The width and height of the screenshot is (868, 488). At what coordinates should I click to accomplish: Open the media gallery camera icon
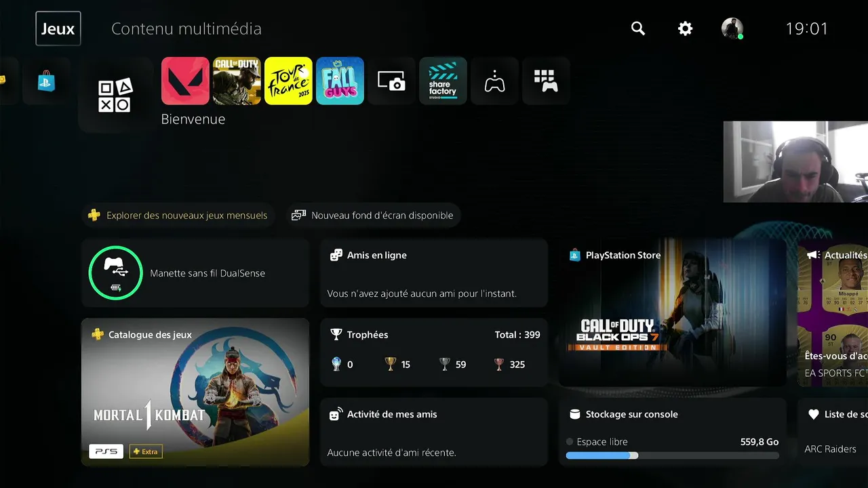[x=391, y=81]
